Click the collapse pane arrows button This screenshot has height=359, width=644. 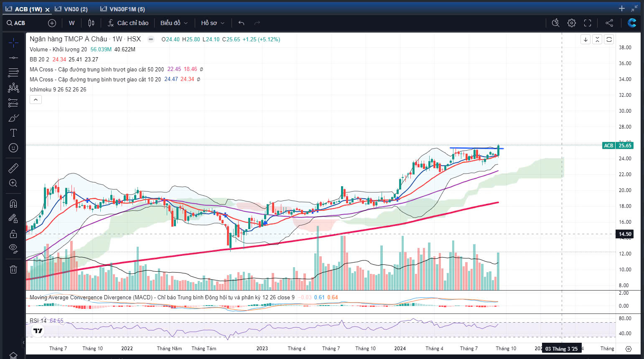point(597,39)
